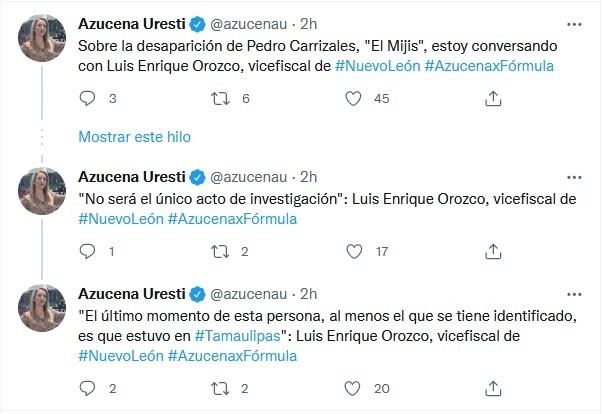This screenshot has width=603, height=414.
Task: Open Azucena Uresti's avatar on first tweet
Action: [44, 38]
